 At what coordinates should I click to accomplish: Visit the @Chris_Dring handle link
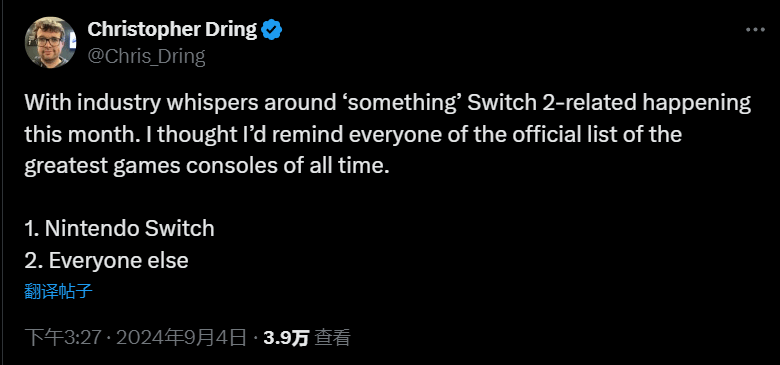click(x=146, y=57)
